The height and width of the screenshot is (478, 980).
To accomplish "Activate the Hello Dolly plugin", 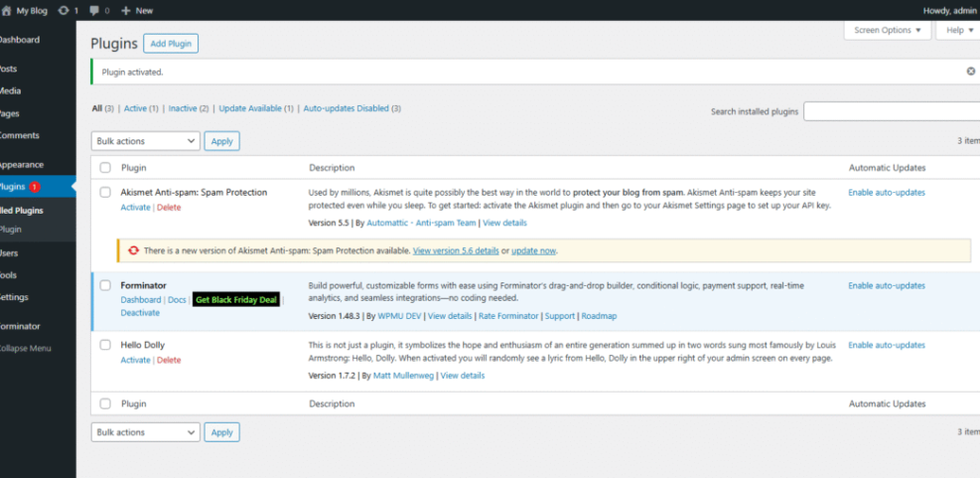I will pos(136,360).
